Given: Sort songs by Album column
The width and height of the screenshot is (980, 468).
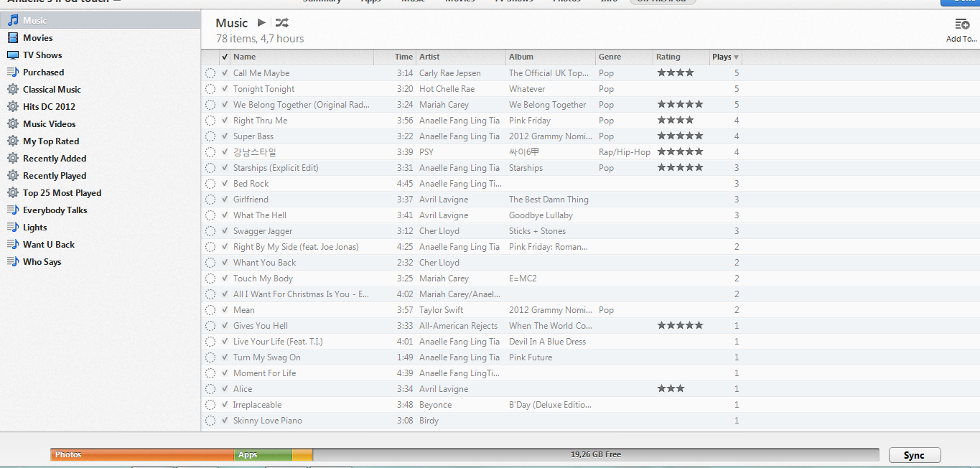Looking at the screenshot, I should (551, 57).
